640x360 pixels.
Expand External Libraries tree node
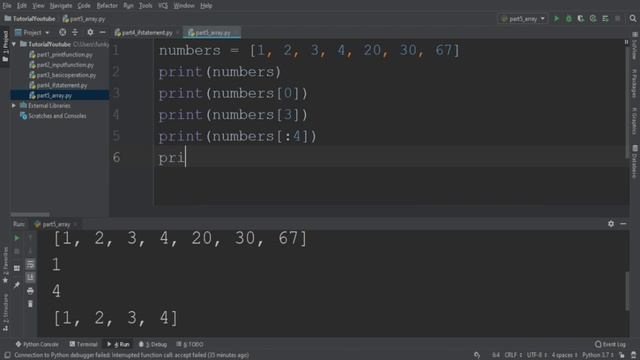coord(14,106)
